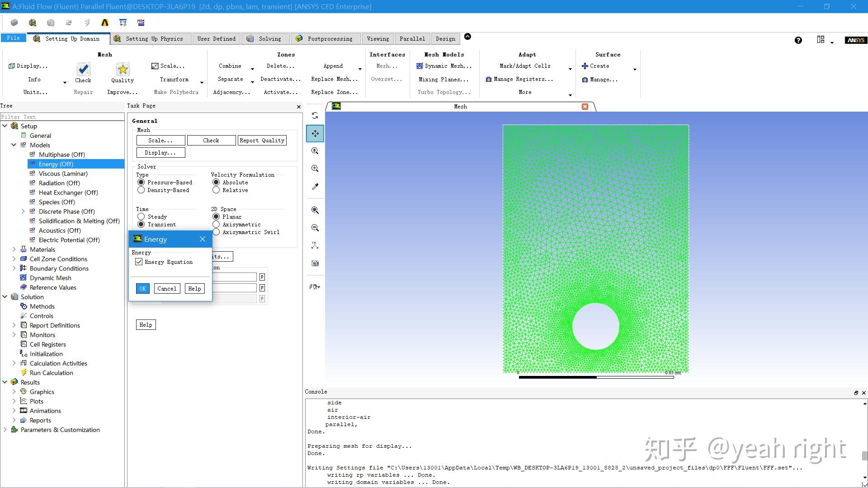This screenshot has height=488, width=868.
Task: Click the rotate view tool icon
Action: click(315, 116)
